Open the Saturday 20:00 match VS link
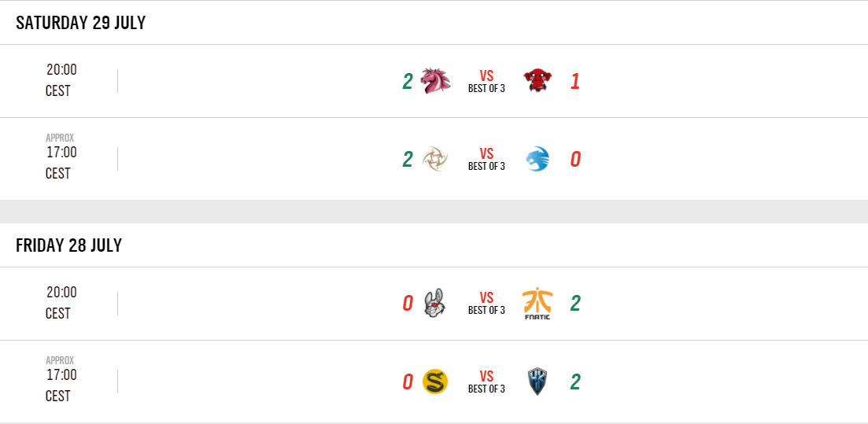The height and width of the screenshot is (424, 868). click(486, 76)
